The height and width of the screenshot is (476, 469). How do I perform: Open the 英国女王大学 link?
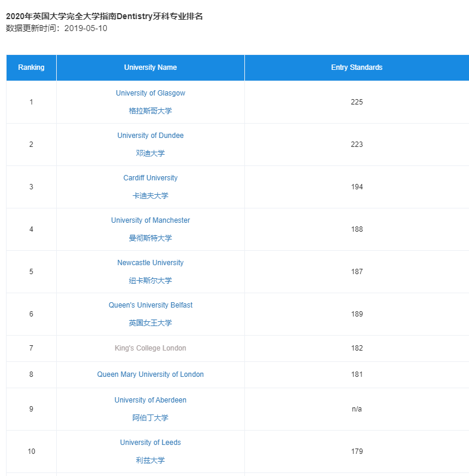coord(151,323)
